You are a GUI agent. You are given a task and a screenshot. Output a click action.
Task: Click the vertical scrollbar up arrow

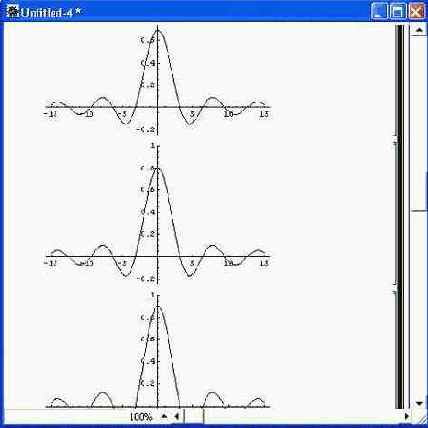coord(418,30)
